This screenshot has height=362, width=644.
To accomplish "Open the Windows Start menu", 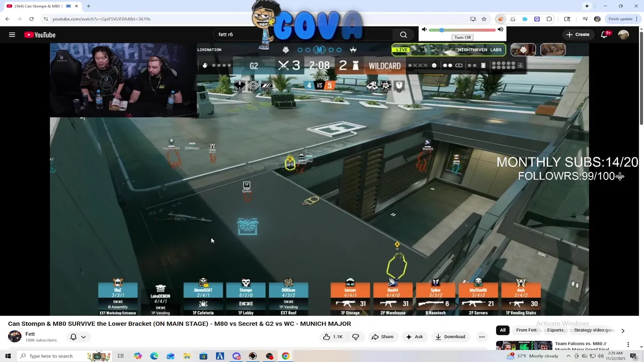I will [x=8, y=356].
